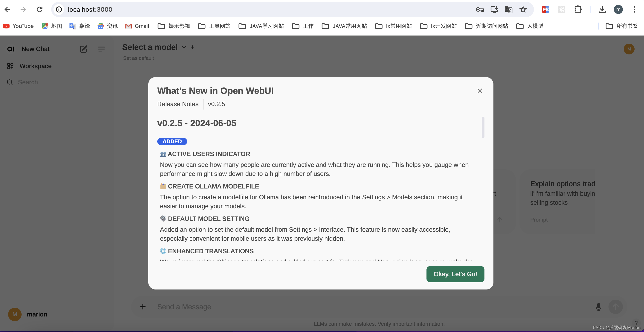Click the plus icon next to model selector

coord(192,47)
